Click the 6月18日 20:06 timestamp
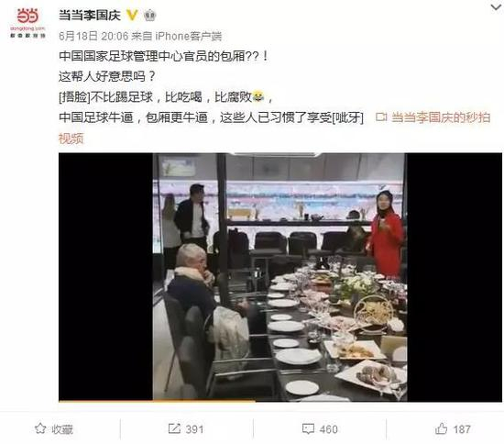 coord(93,36)
